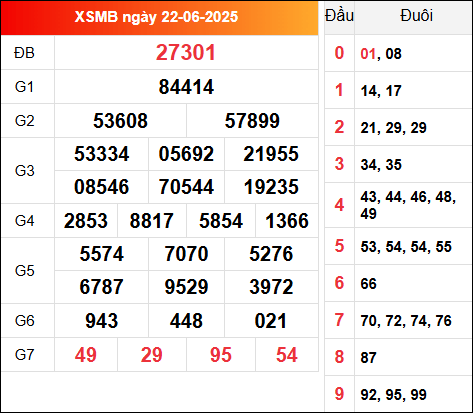Select head digit 3 in Đầu column
The height and width of the screenshot is (413, 473).
339,164
